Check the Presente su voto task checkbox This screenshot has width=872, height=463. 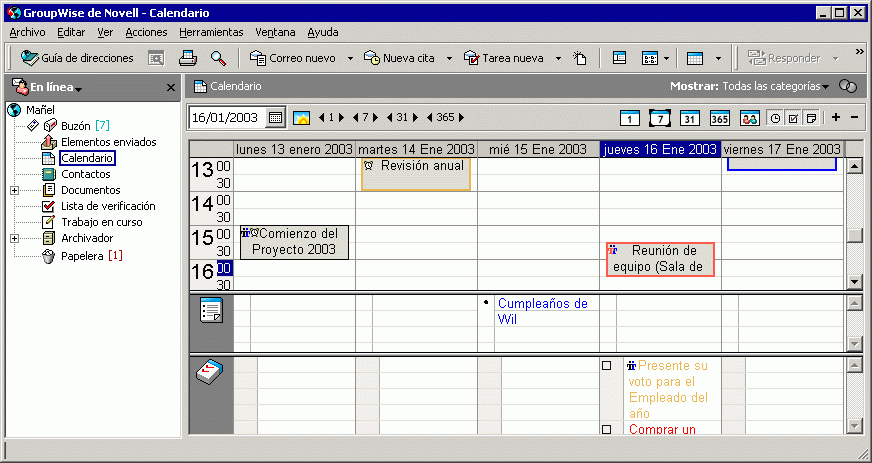click(x=607, y=366)
